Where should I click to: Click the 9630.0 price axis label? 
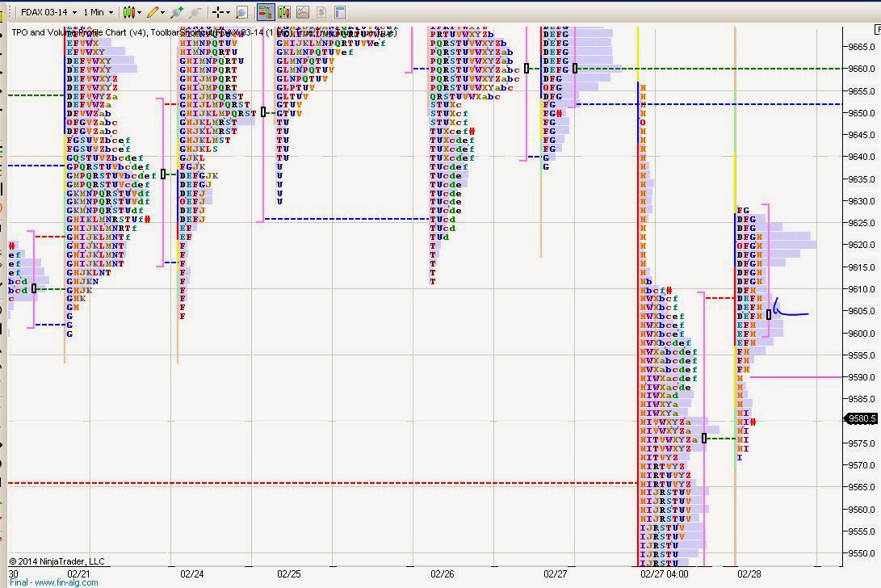(x=862, y=200)
